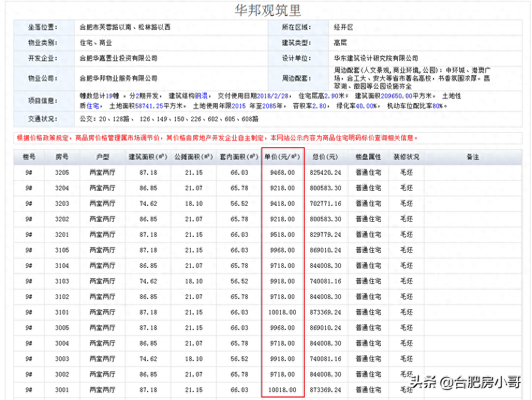
Task: Click building area 86.85 in row 3104
Action: [x=148, y=266]
